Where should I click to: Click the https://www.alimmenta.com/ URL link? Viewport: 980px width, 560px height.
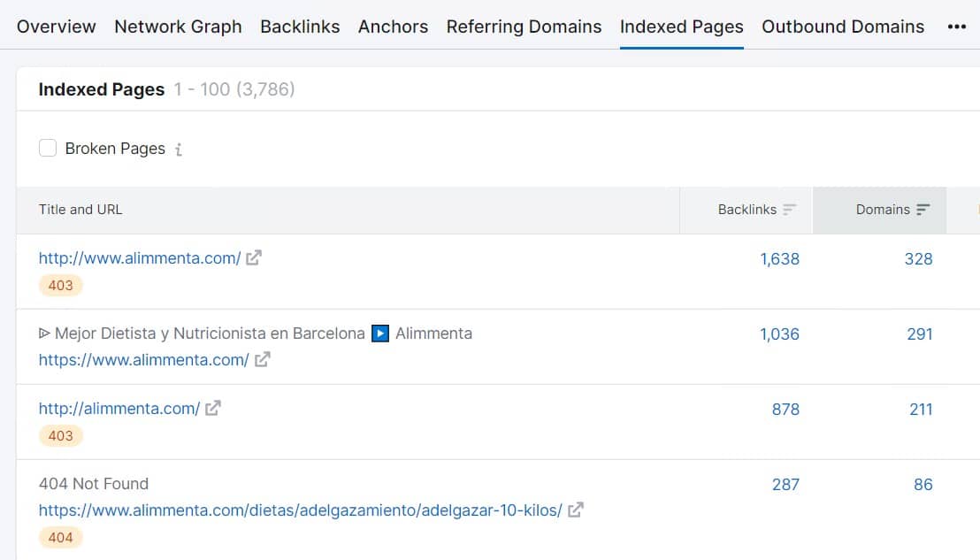coord(142,359)
